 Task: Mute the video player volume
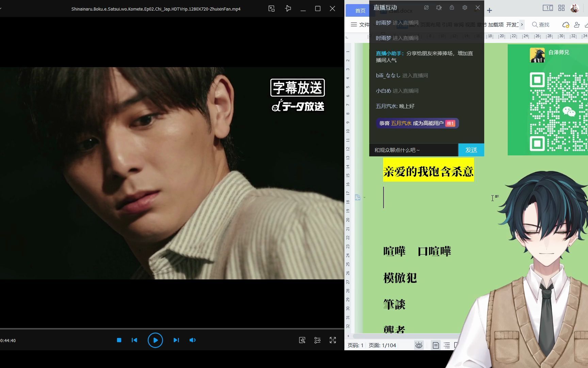(x=193, y=340)
